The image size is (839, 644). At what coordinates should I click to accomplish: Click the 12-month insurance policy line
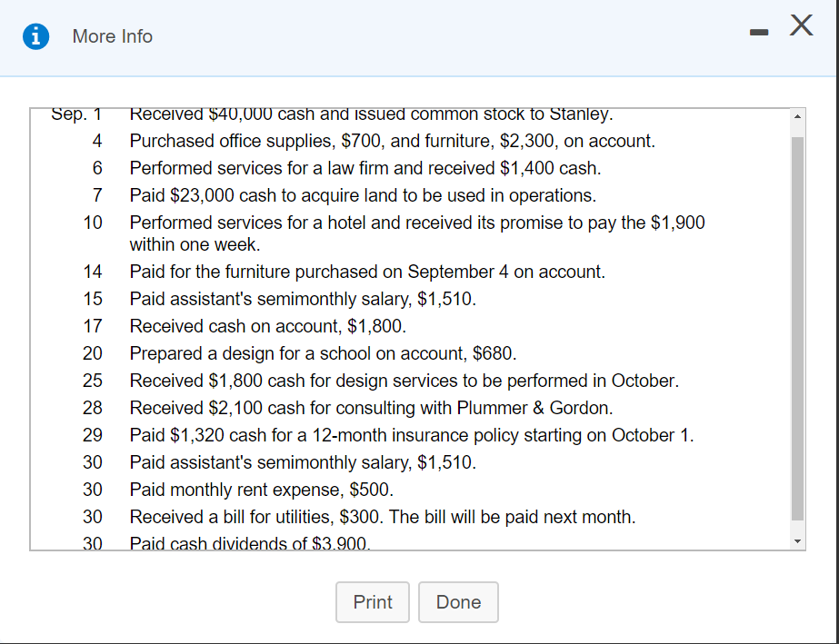click(x=412, y=435)
